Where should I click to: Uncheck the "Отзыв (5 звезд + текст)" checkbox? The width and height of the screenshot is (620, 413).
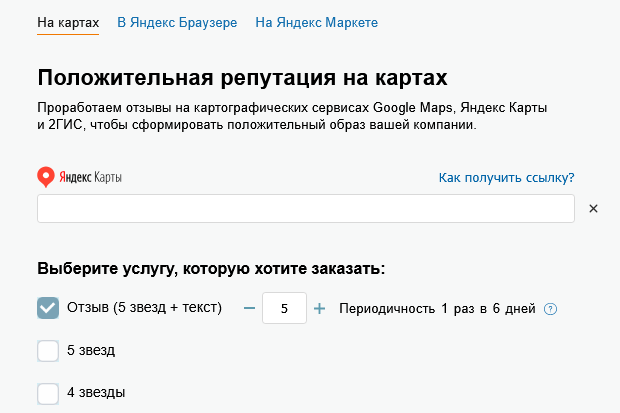pyautogui.click(x=48, y=308)
